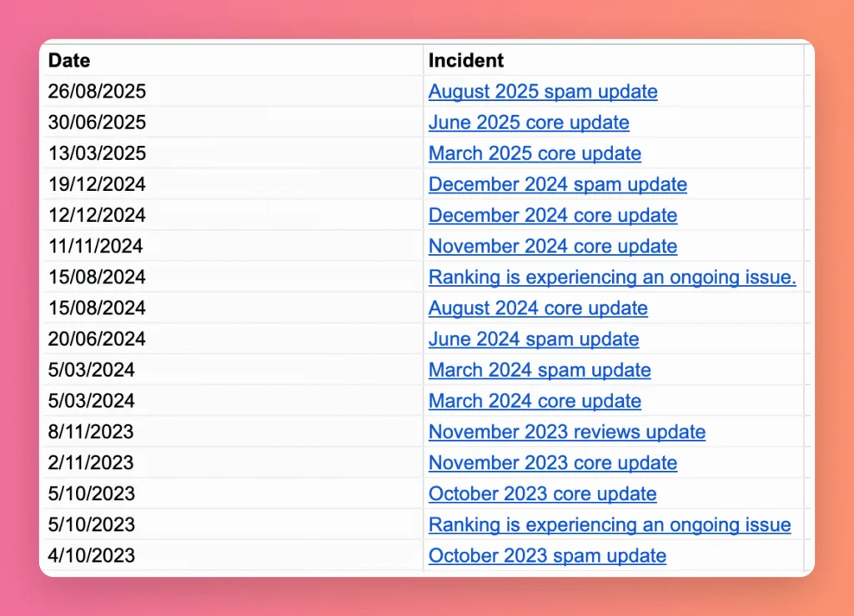The width and height of the screenshot is (854, 616).
Task: Open the November 2023 reviews update link
Action: click(567, 432)
